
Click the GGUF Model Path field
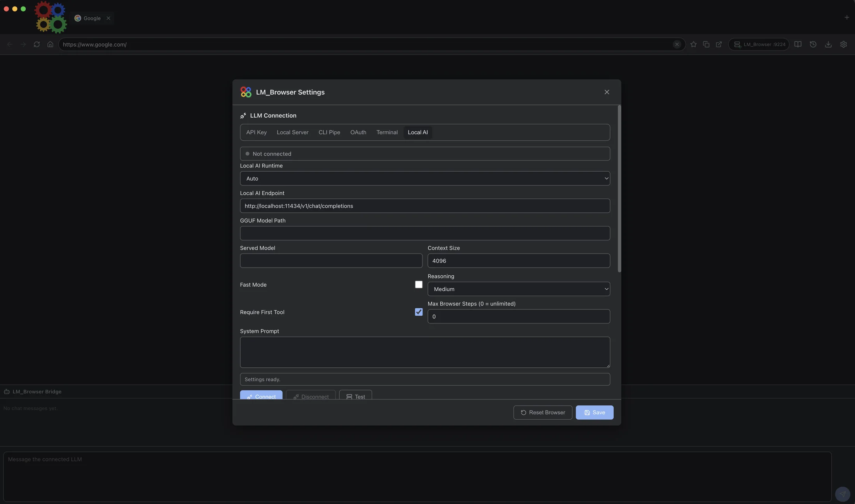pyautogui.click(x=425, y=233)
